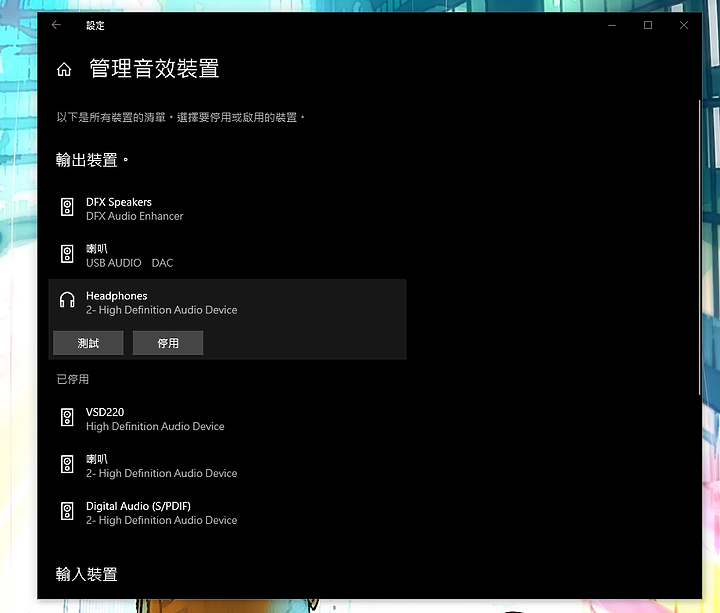
Task: Minimize the Settings window
Action: pos(612,25)
